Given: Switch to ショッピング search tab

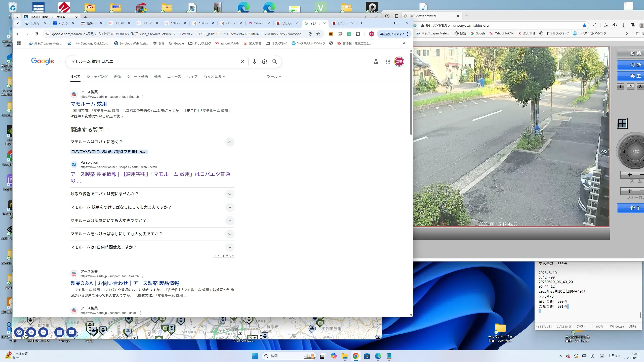Looking at the screenshot, I should click(x=97, y=77).
